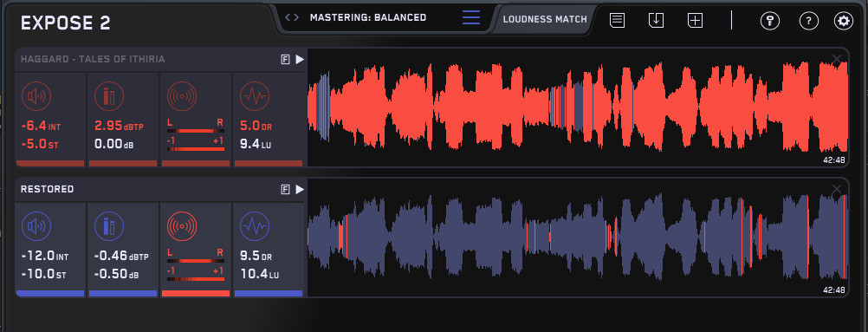Click the 9.5 DR value

tap(256, 256)
